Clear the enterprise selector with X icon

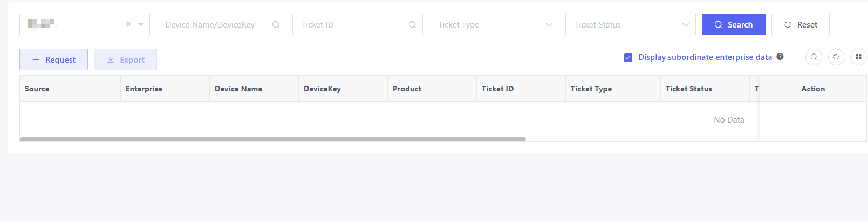(128, 24)
